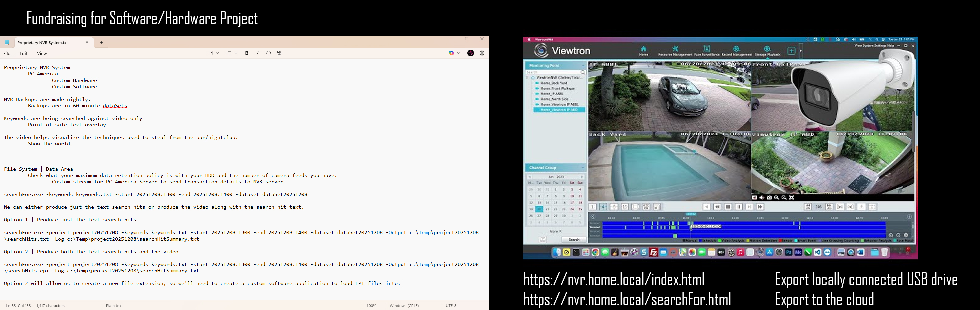Toggle the OSD ON button
The image size is (980, 310).
(x=646, y=207)
